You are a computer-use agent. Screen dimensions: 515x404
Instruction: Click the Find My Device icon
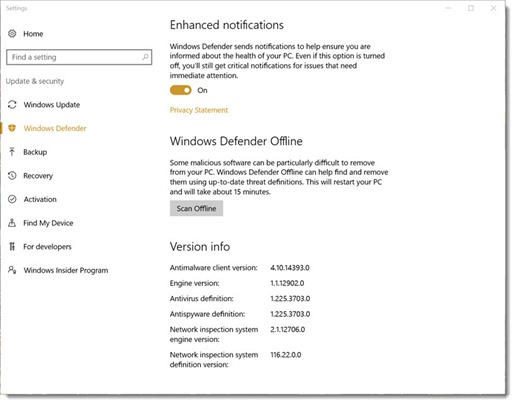(12, 223)
